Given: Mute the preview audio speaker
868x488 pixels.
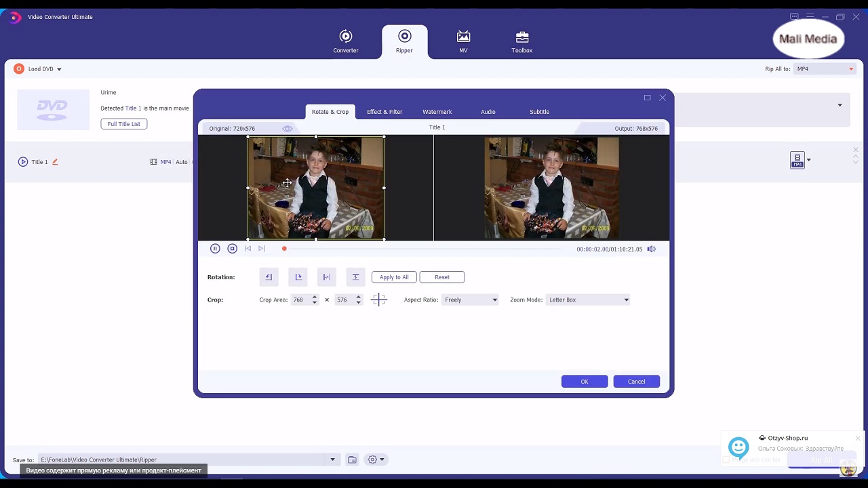Looking at the screenshot, I should pos(651,249).
